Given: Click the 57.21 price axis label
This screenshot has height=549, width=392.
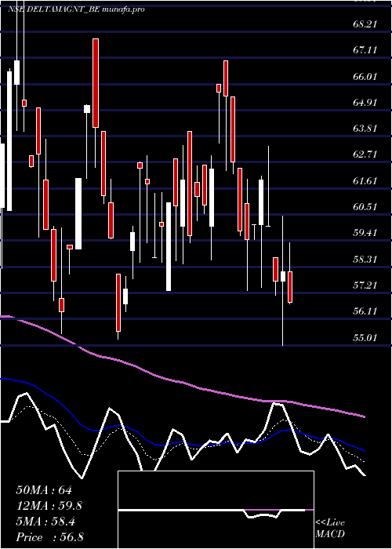Looking at the screenshot, I should point(365,285).
